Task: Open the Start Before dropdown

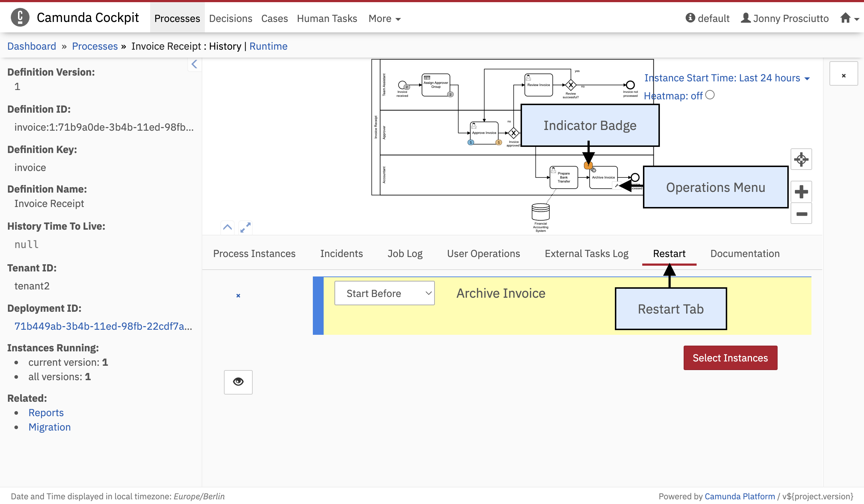Action: pos(384,293)
